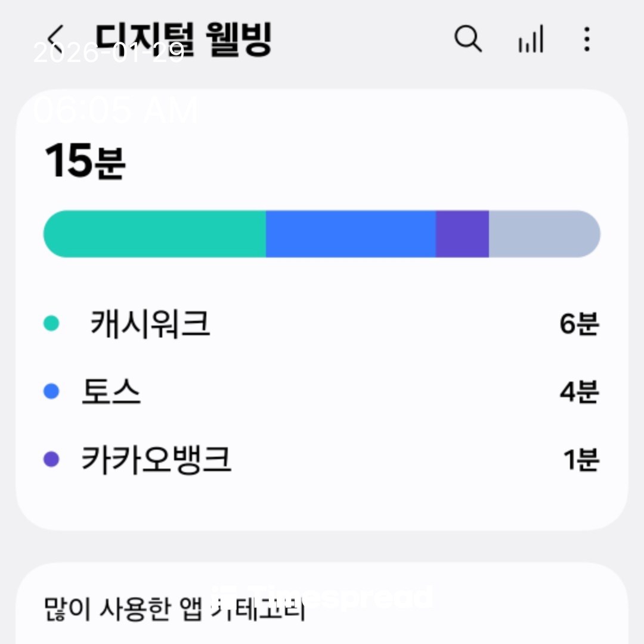
Task: Select the purple 카카오뱅크 bar segment
Action: (x=462, y=234)
